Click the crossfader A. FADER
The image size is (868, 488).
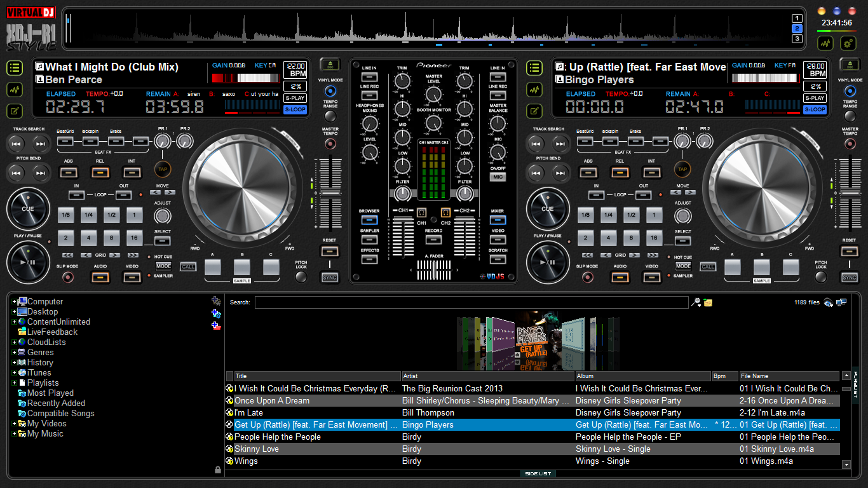pyautogui.click(x=433, y=270)
